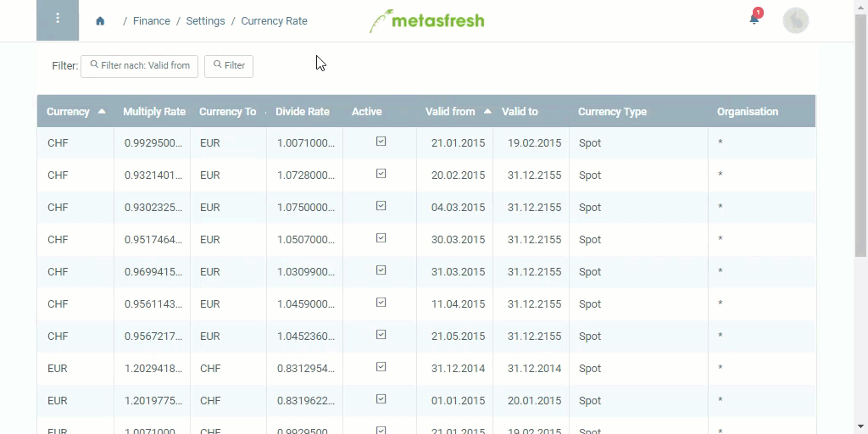Select Multiply Rate cell 0.9567217...
Viewport: 868px width, 434px height.
[x=153, y=336]
